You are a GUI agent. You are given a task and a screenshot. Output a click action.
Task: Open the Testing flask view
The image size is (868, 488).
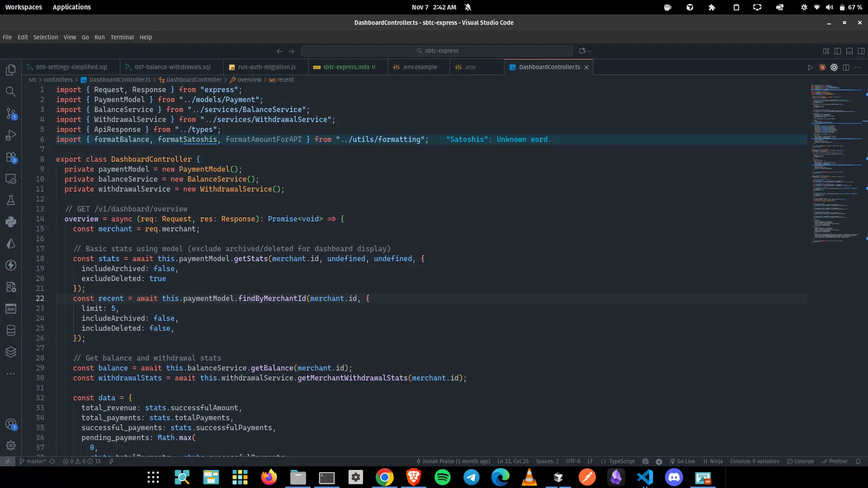pyautogui.click(x=11, y=200)
